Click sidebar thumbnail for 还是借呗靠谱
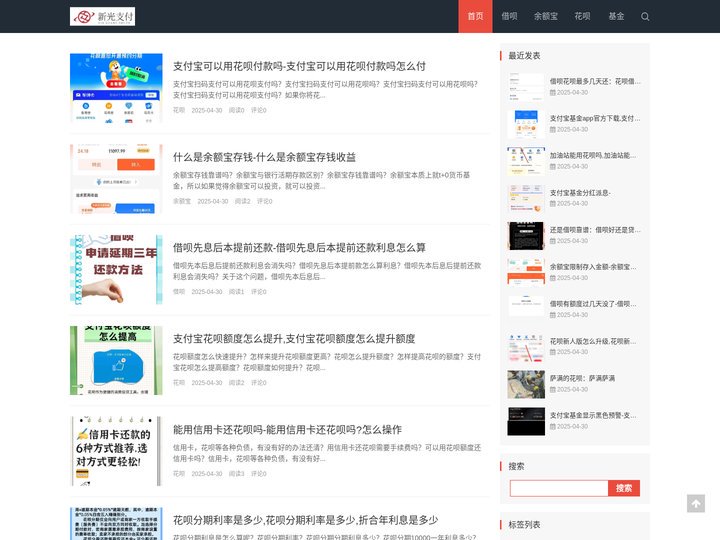Viewport: 720px width, 540px height. click(526, 236)
